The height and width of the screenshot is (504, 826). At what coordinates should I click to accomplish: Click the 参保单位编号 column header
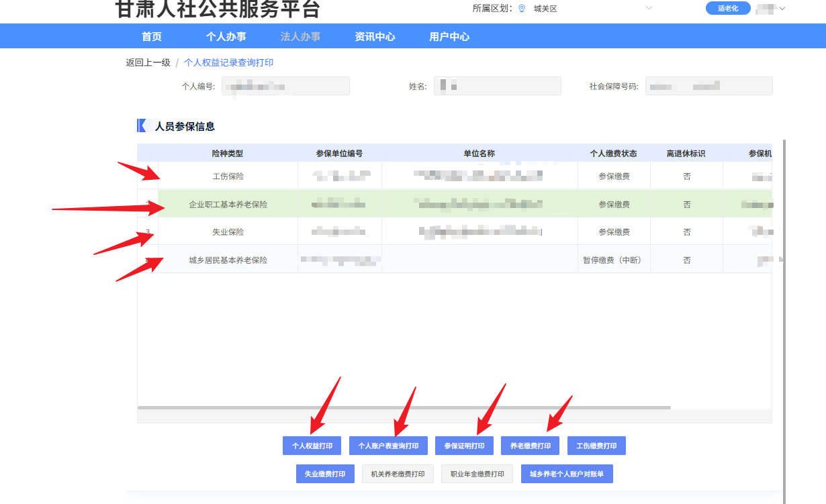click(339, 153)
